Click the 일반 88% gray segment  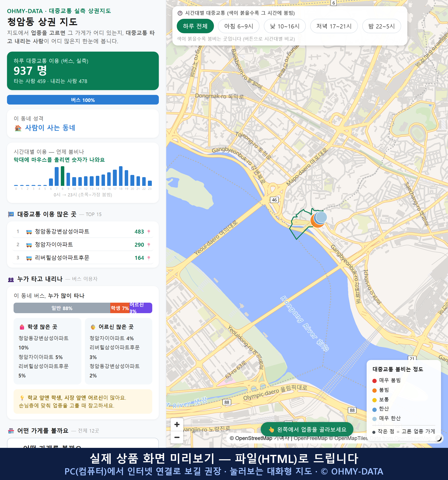pyautogui.click(x=62, y=308)
